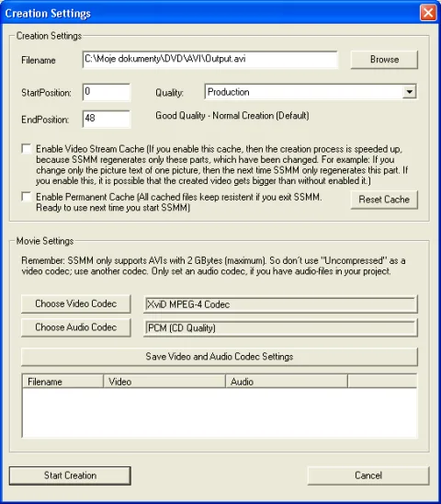Click the StartPosition input field
This screenshot has width=441, height=504.
click(107, 92)
